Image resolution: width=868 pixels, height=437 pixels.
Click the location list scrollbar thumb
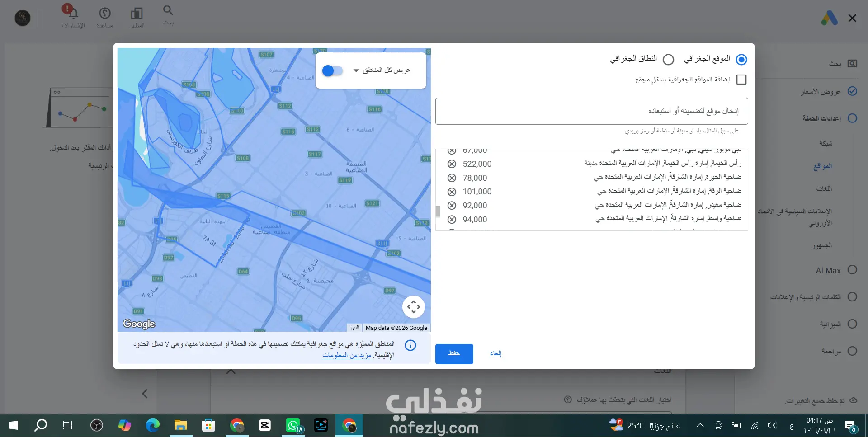click(438, 211)
